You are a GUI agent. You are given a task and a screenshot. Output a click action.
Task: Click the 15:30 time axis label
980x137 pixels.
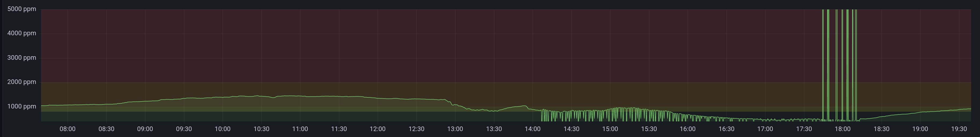[x=649, y=129]
